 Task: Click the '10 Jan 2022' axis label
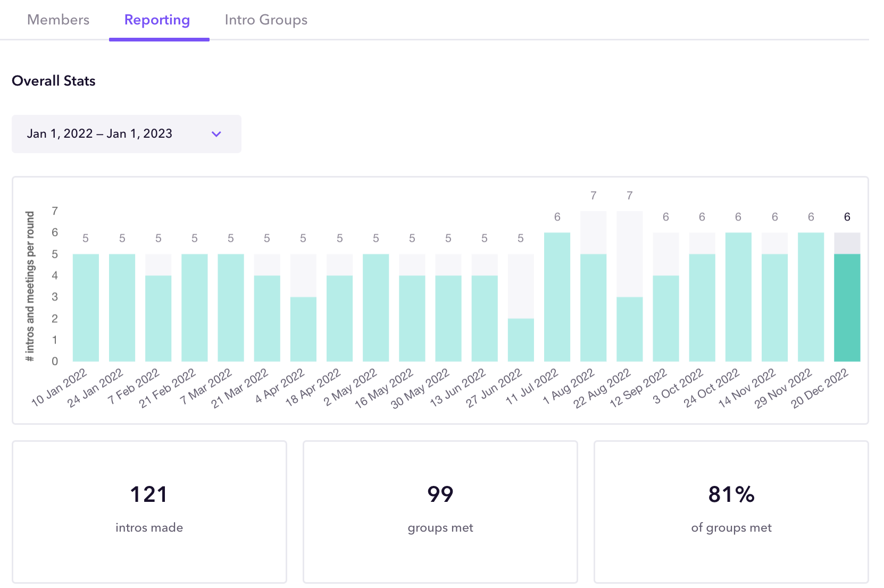(x=59, y=388)
